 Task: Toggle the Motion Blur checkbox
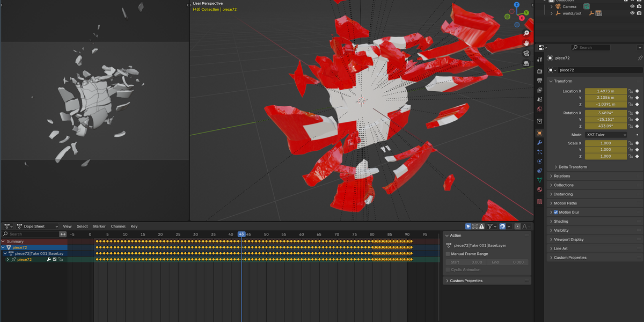(x=555, y=213)
